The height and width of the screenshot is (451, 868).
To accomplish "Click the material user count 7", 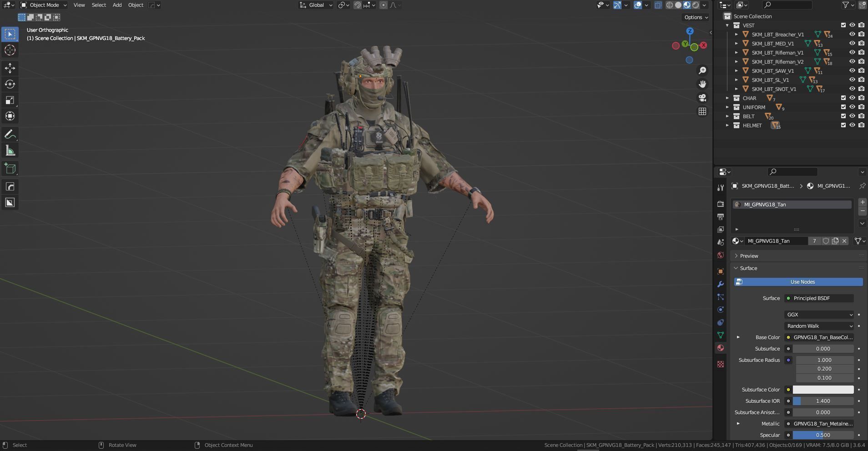I will click(814, 241).
